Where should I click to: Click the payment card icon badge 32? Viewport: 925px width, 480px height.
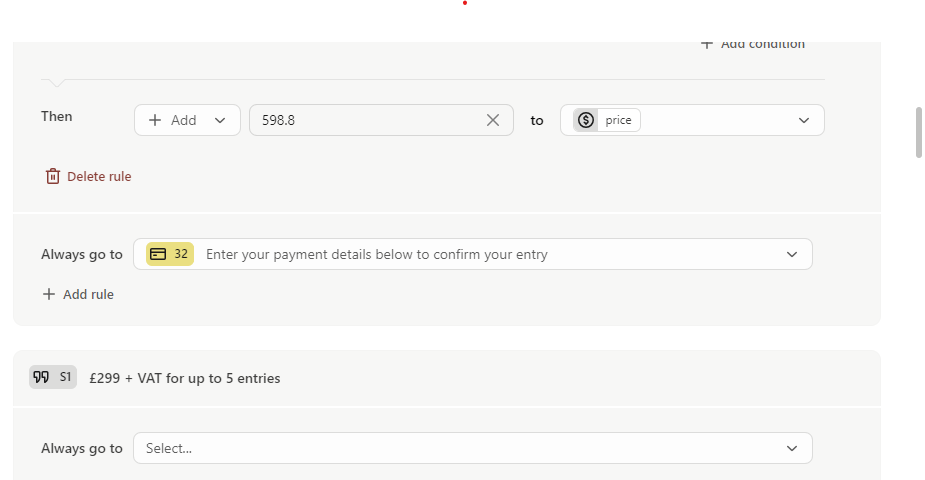[x=170, y=254]
